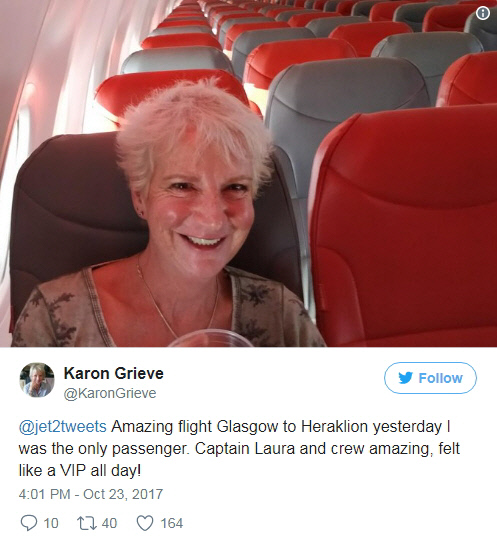Click the Twitter bird icon in Follow button

point(406,378)
